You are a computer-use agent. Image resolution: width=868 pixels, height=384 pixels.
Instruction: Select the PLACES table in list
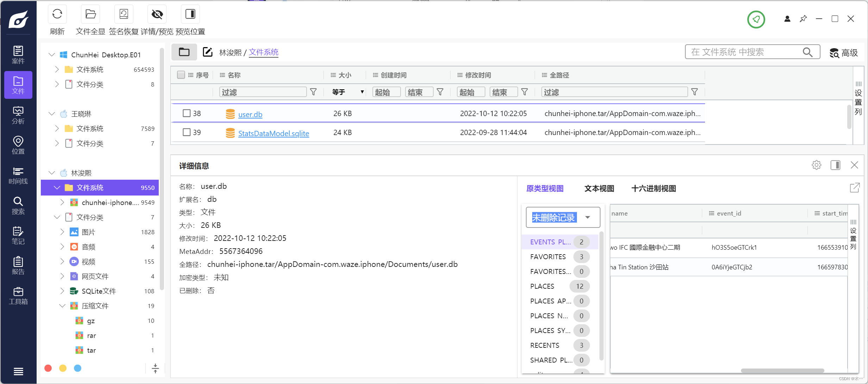pos(542,286)
